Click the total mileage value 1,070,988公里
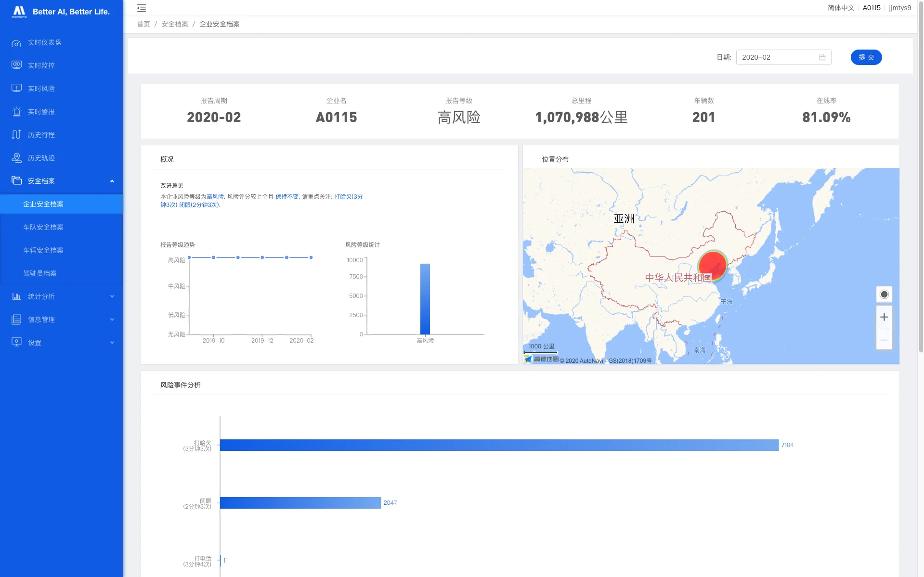Viewport: 924px width, 577px height. [581, 117]
